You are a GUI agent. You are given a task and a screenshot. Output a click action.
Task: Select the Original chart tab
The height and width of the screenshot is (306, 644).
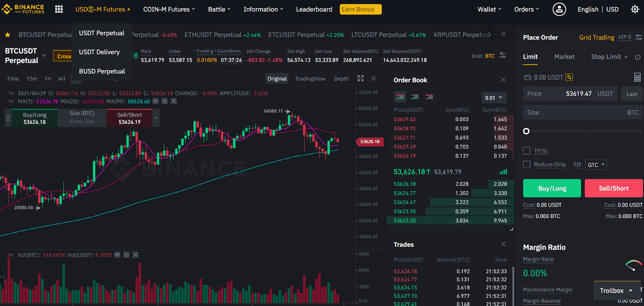coord(277,79)
